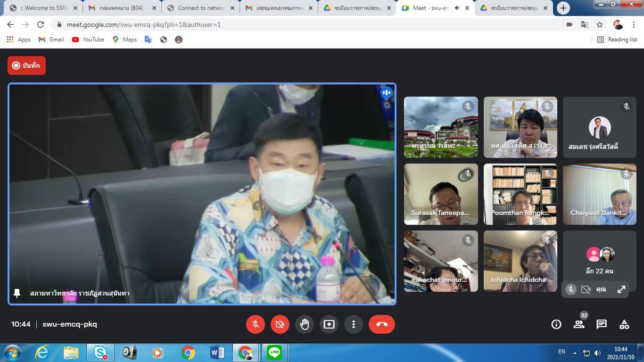Select the Surasak Taneepa video tile
Viewport: 644px width, 362px height.
tap(441, 194)
